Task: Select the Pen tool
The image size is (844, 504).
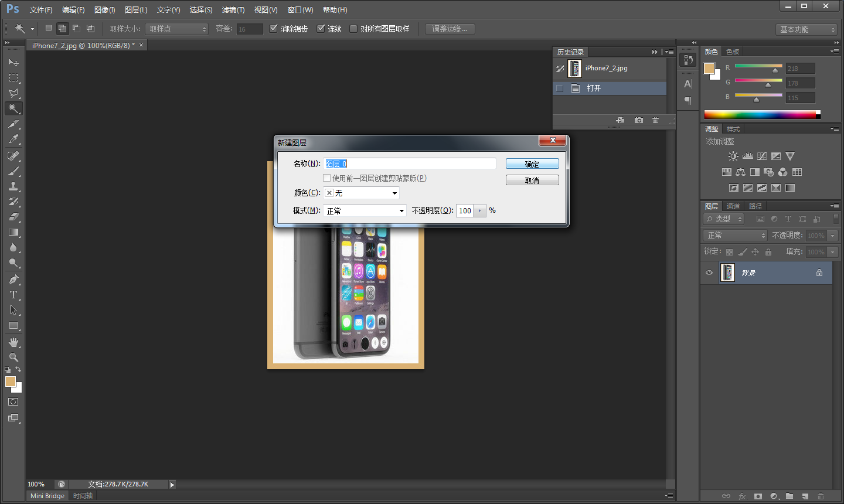Action: click(x=13, y=280)
